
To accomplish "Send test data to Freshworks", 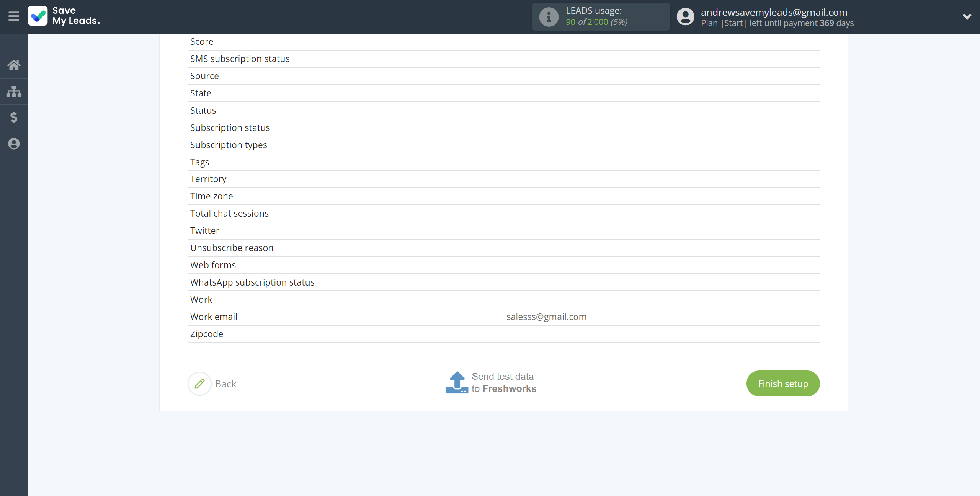I will click(x=504, y=383).
